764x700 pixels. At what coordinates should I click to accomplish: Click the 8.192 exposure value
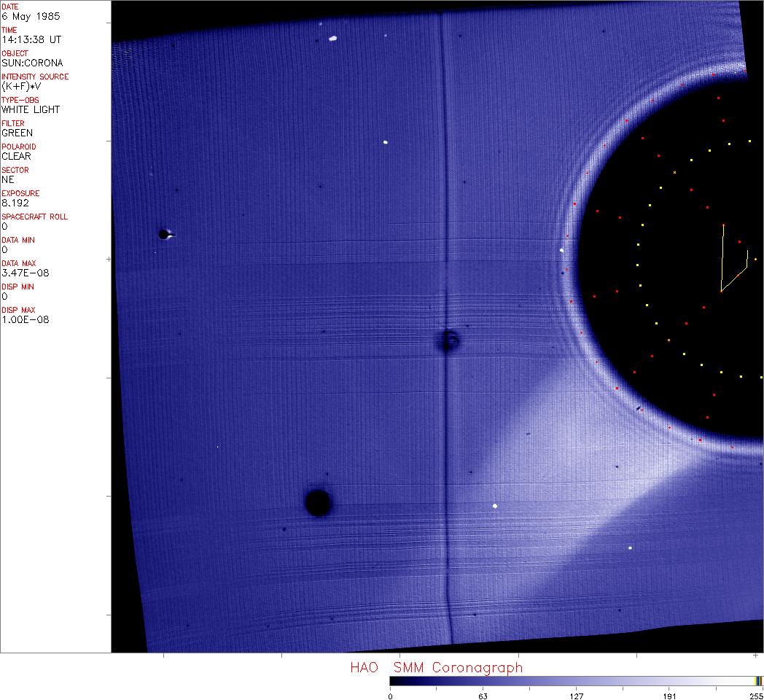click(x=15, y=203)
